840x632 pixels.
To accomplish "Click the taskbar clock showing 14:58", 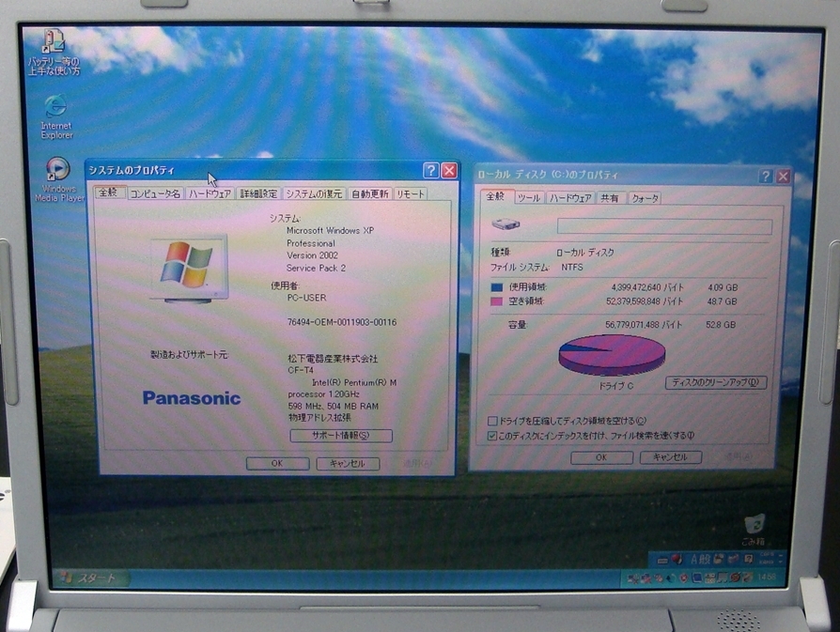I will pyautogui.click(x=767, y=577).
